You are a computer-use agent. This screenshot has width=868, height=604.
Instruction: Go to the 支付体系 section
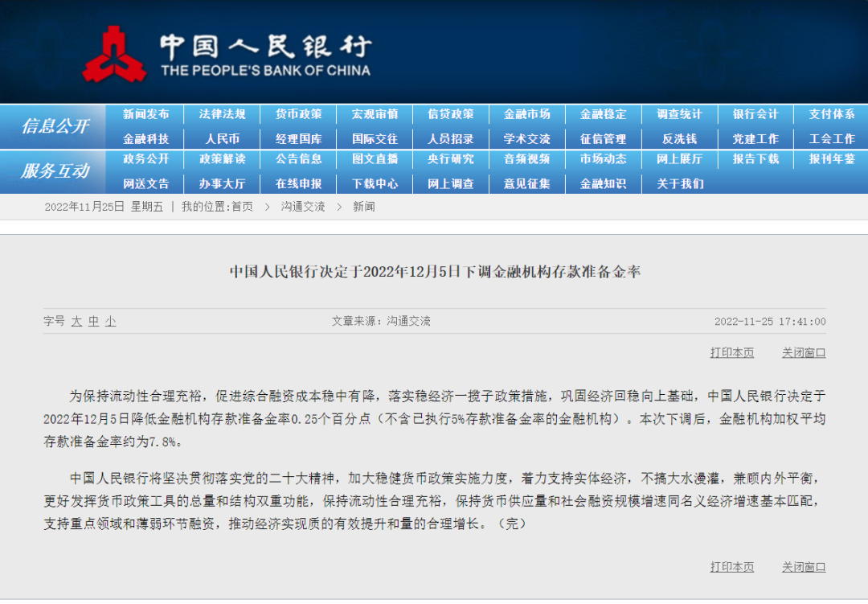pos(831,114)
